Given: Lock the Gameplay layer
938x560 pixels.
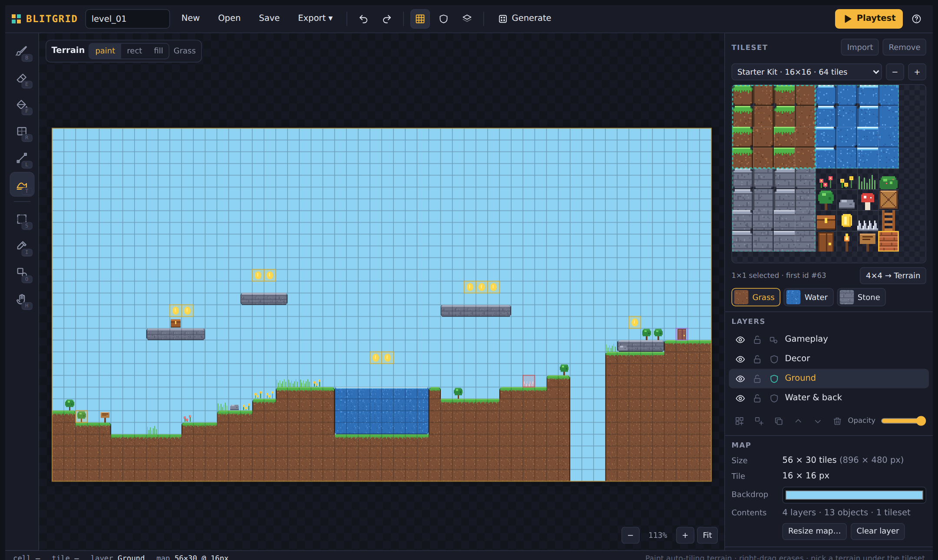Looking at the screenshot, I should click(757, 340).
